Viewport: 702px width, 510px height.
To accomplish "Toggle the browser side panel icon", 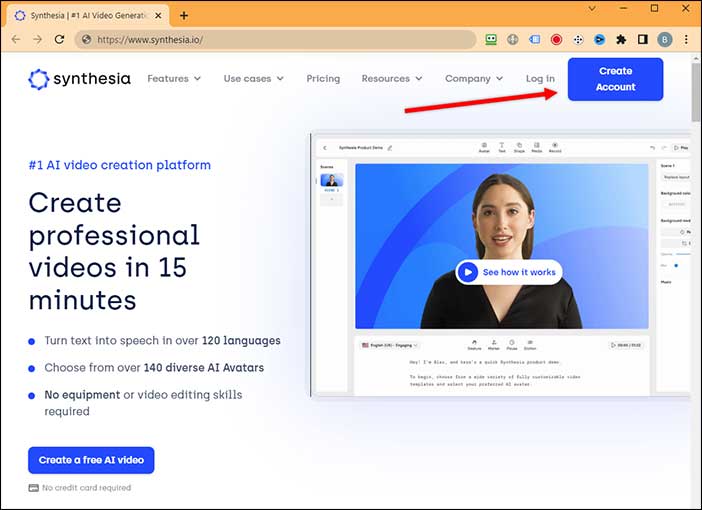I will click(643, 39).
